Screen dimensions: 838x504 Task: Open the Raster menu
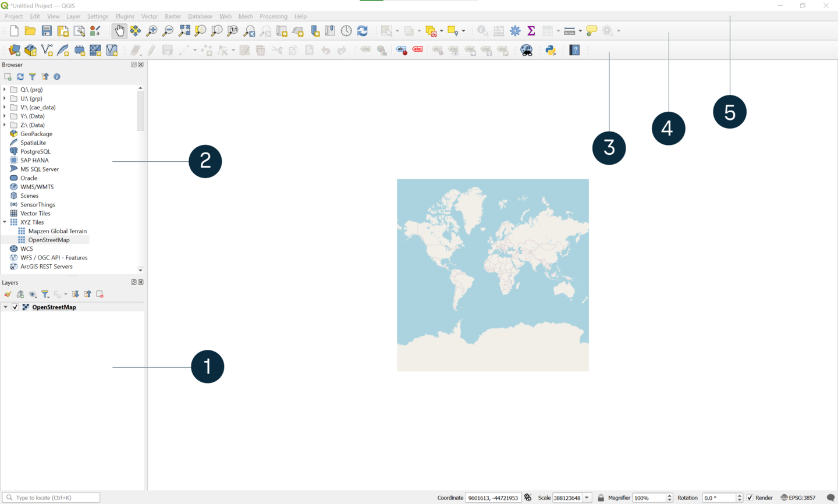point(172,16)
